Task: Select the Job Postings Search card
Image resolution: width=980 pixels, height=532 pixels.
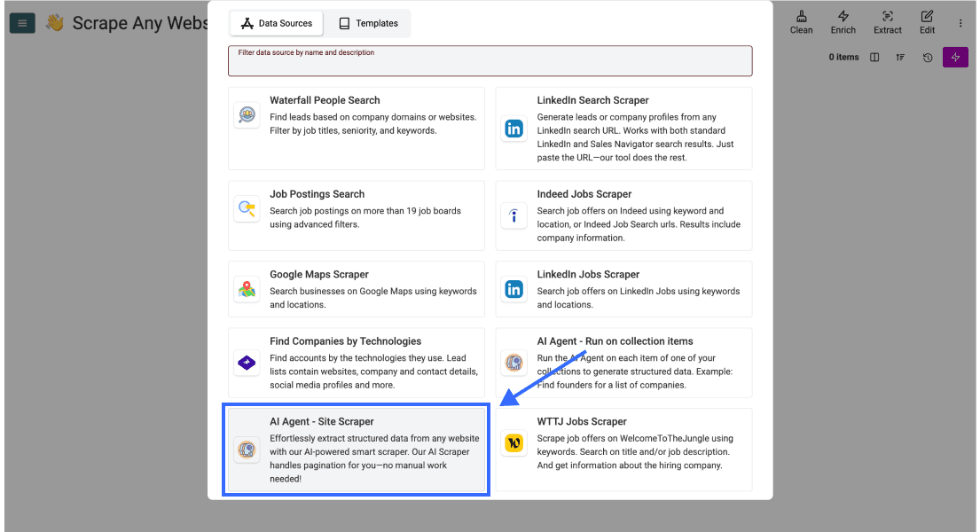Action: (357, 215)
